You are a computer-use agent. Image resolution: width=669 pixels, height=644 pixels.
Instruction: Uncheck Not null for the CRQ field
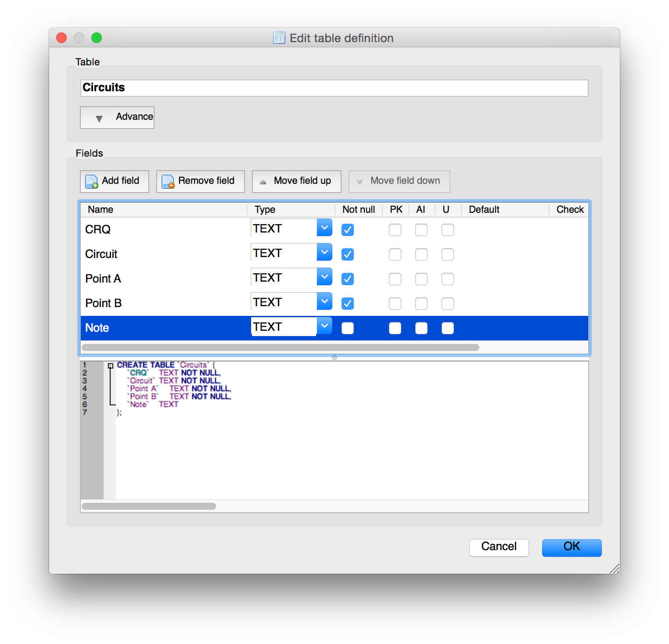coord(347,229)
